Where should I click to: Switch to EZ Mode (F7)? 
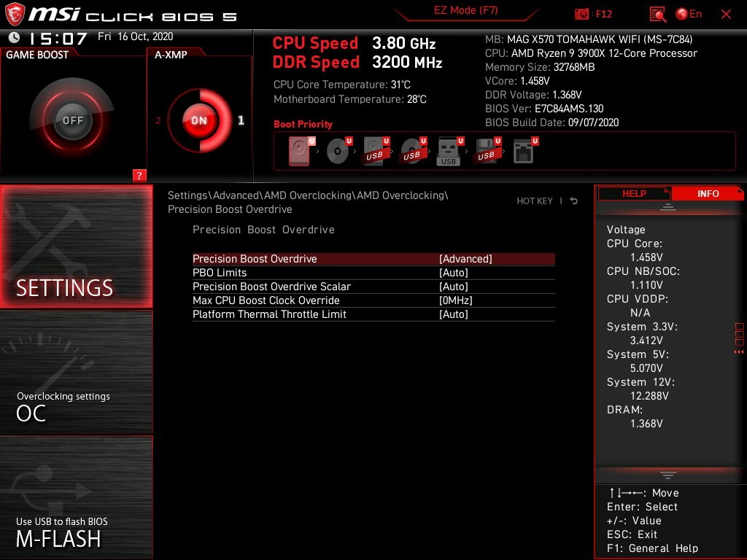[x=466, y=10]
